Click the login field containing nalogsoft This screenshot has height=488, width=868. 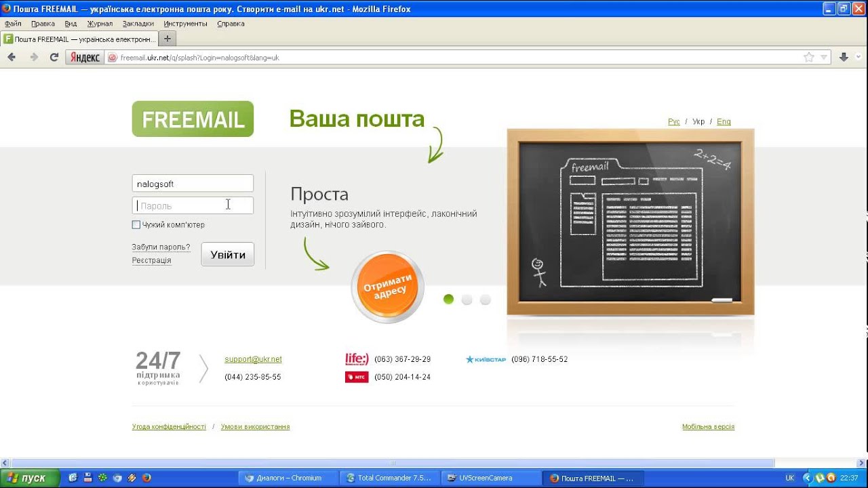click(x=193, y=183)
